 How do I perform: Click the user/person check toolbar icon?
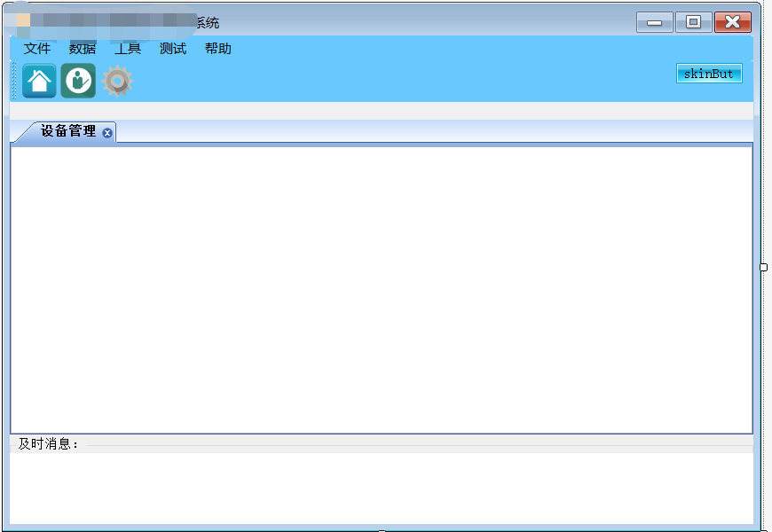(76, 81)
